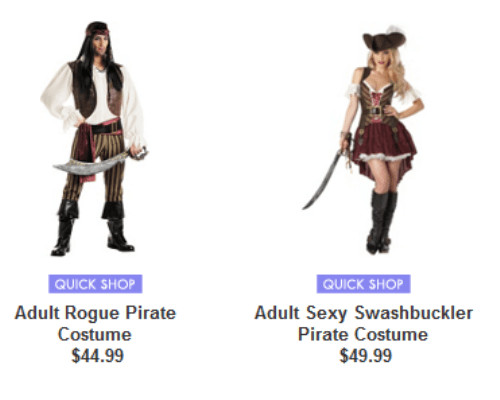Click the word Costume under Rogue Pirate
Viewport: 500px width, 400px height.
[x=95, y=334]
